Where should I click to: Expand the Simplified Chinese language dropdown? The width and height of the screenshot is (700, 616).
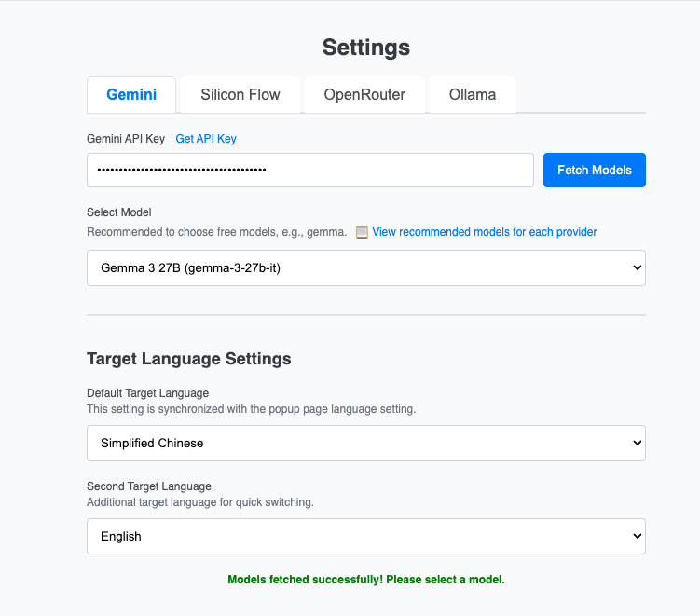tap(366, 443)
